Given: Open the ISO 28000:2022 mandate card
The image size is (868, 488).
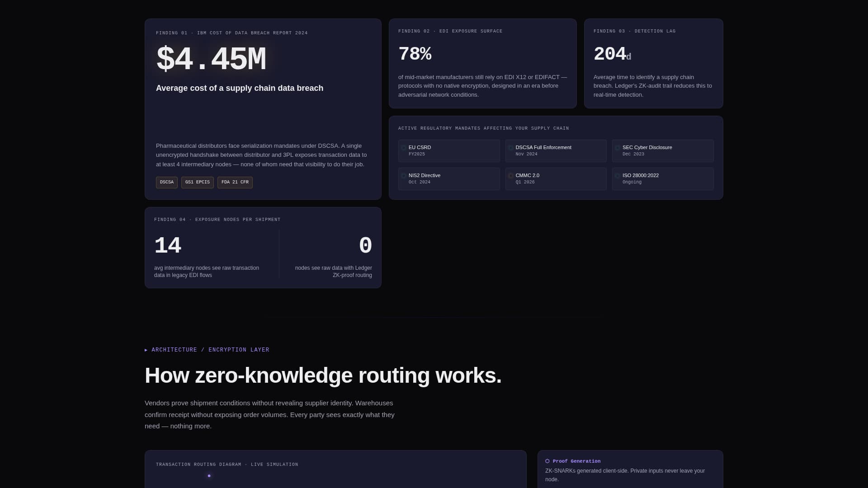Looking at the screenshot, I should click(663, 179).
